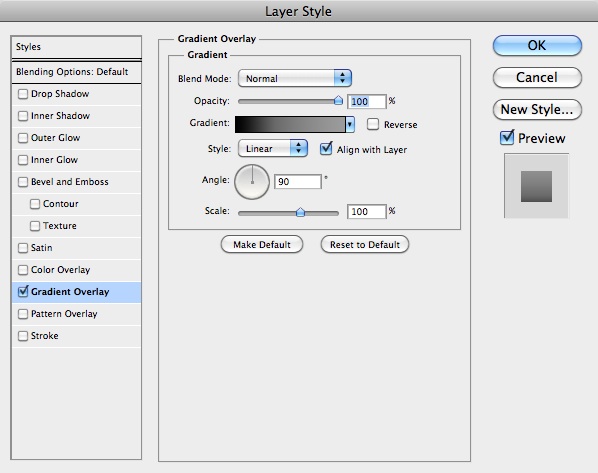Click the New Style... button
Viewport: 598px width, 473px height.
click(537, 109)
